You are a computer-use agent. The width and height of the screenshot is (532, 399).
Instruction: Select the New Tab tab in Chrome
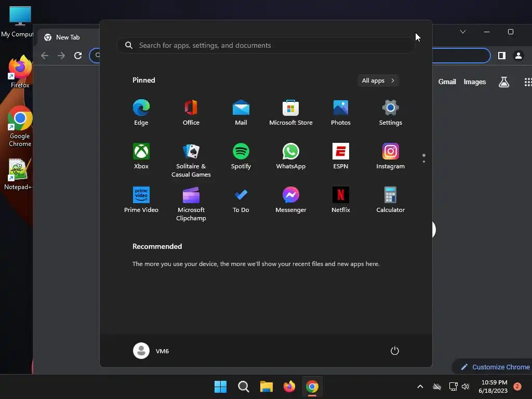coord(68,37)
